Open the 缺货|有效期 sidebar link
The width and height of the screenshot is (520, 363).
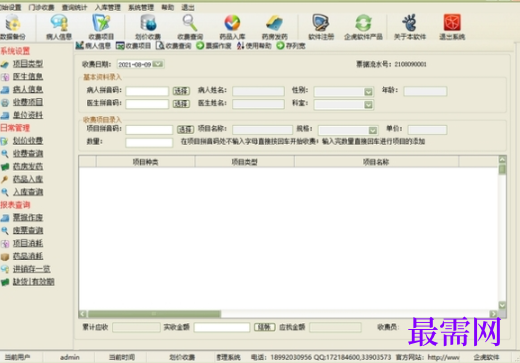coord(34,282)
